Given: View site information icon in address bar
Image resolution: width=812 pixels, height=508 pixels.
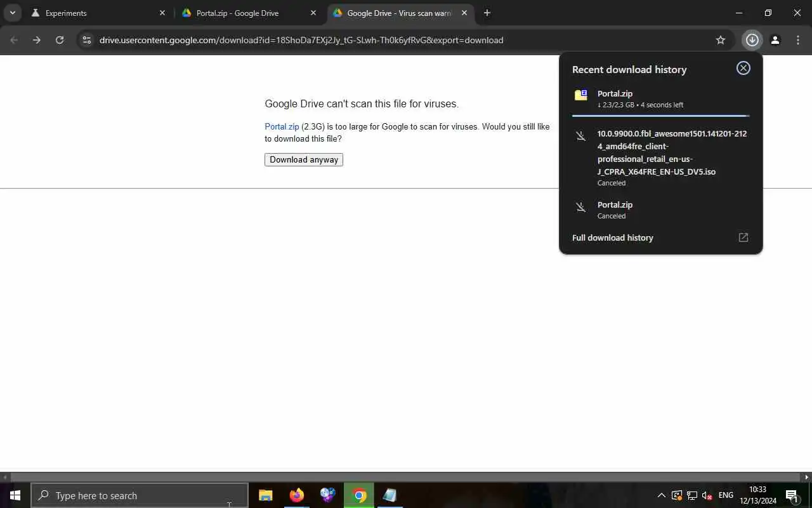Looking at the screenshot, I should tap(87, 40).
